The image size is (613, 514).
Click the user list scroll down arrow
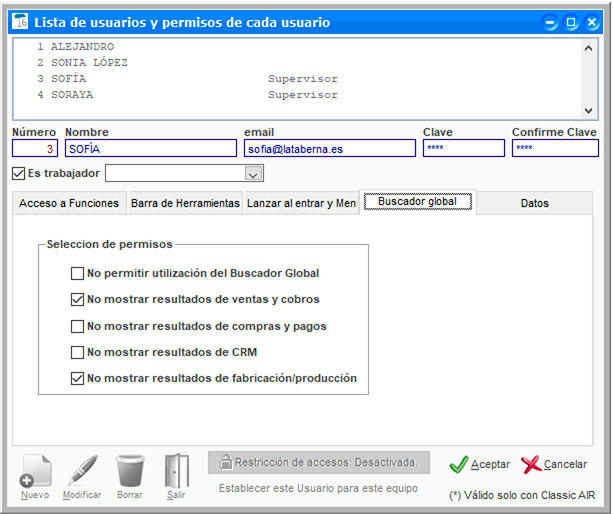click(588, 111)
